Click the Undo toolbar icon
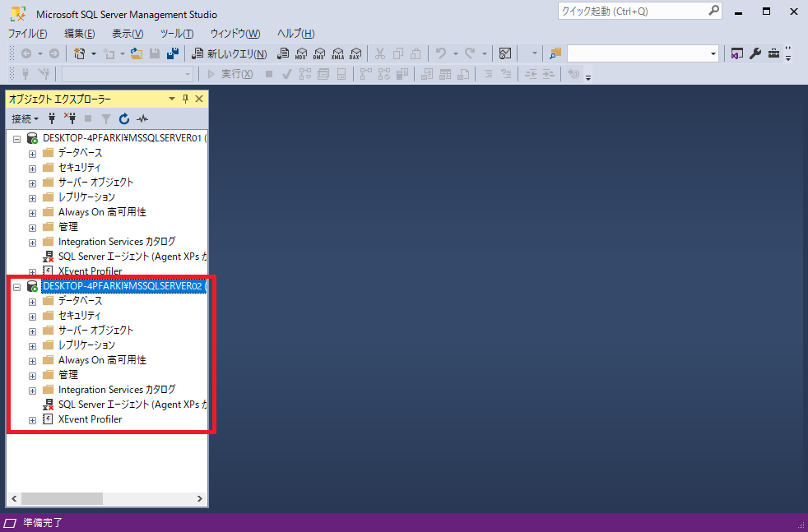This screenshot has height=532, width=808. pos(441,53)
